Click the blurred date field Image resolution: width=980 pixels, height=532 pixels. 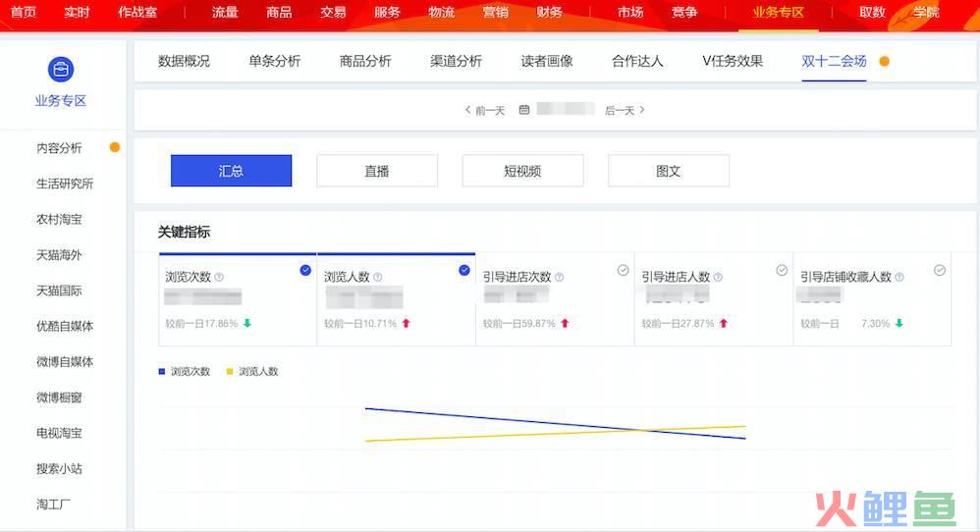pos(566,109)
